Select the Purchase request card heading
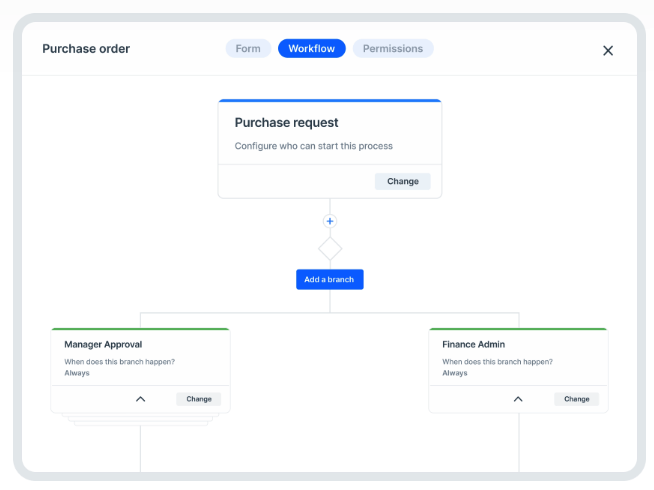The height and width of the screenshot is (490, 654). 286,123
